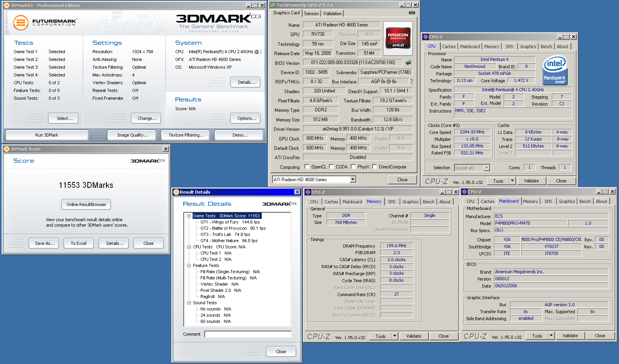The height and width of the screenshot is (364, 619).
Task: Click Validate in the CPU-Z Memory window
Action: pyautogui.click(x=414, y=336)
